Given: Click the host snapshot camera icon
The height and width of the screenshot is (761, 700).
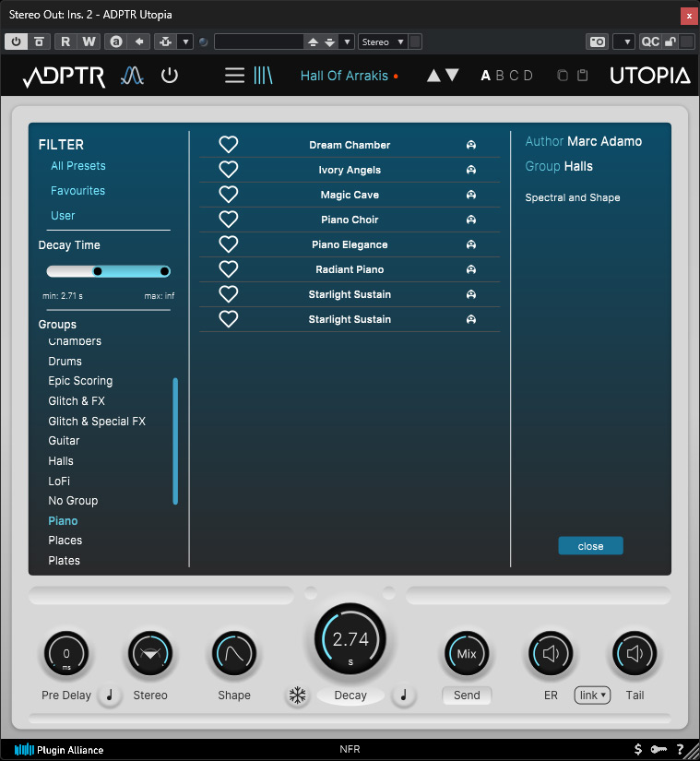Looking at the screenshot, I should [597, 42].
